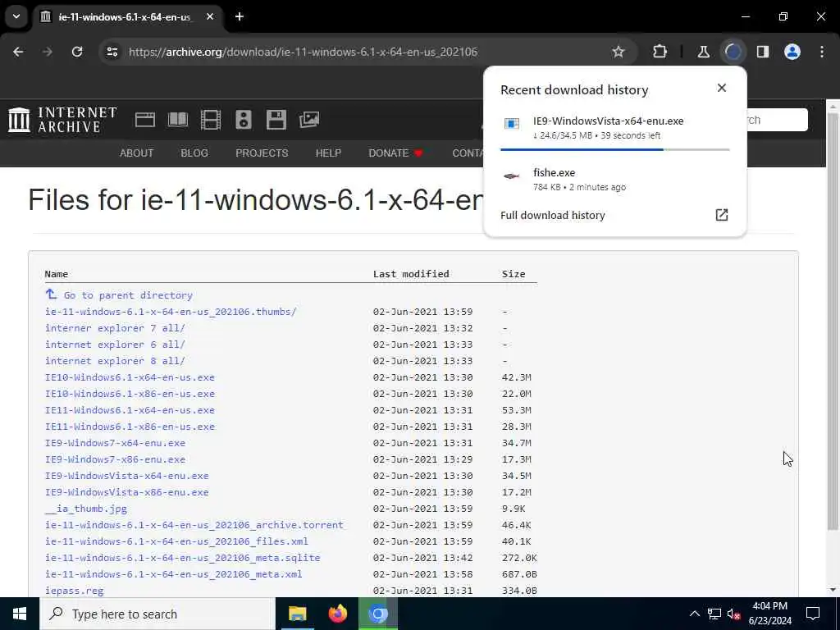This screenshot has height=630, width=840.
Task: Open iepass.reg file link
Action: coord(74,591)
